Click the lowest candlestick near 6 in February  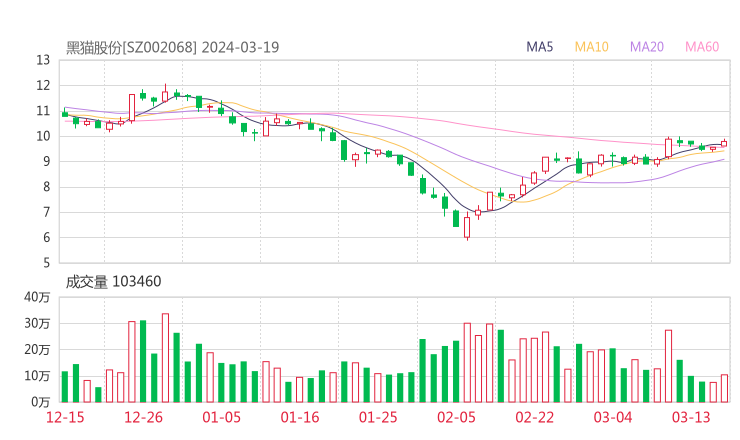point(467,227)
